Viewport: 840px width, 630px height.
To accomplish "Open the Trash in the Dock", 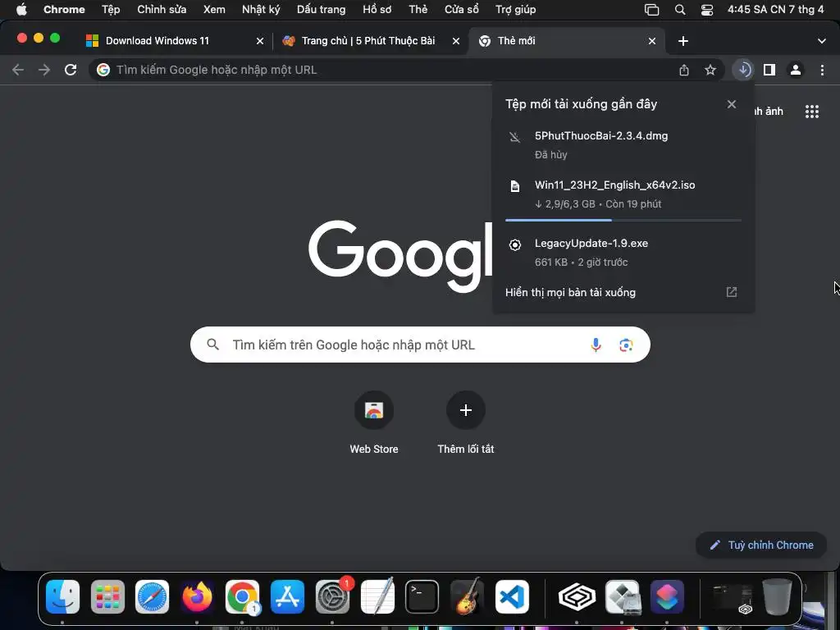I will click(777, 596).
